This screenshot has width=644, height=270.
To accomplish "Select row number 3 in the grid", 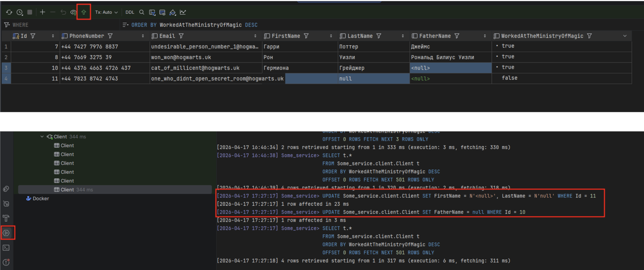I will [6, 68].
